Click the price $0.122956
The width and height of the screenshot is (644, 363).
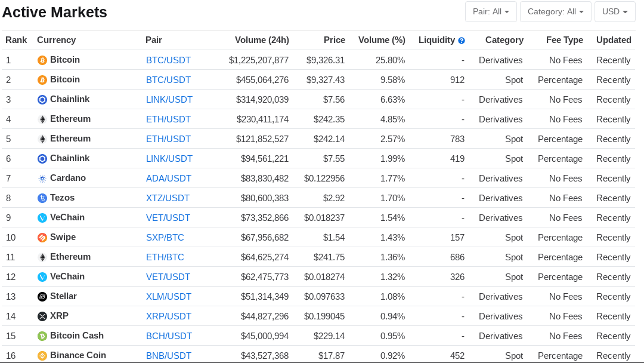[x=324, y=179]
